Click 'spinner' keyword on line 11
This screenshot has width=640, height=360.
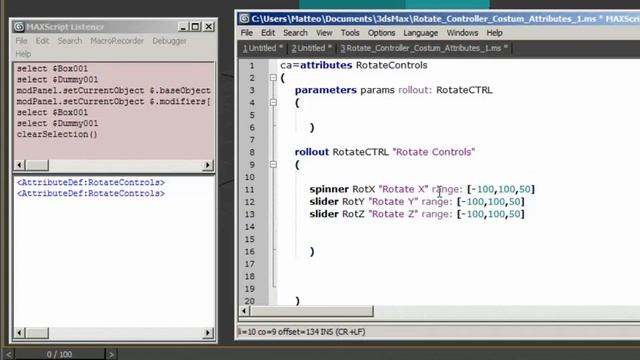(329, 189)
